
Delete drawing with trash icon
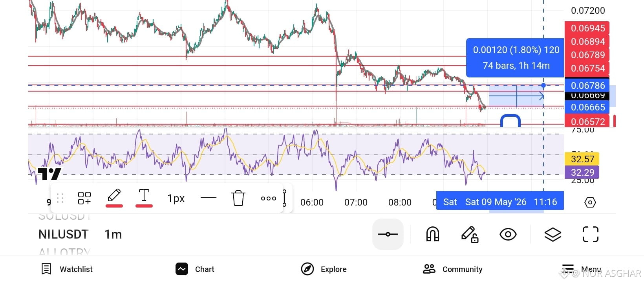[238, 198]
